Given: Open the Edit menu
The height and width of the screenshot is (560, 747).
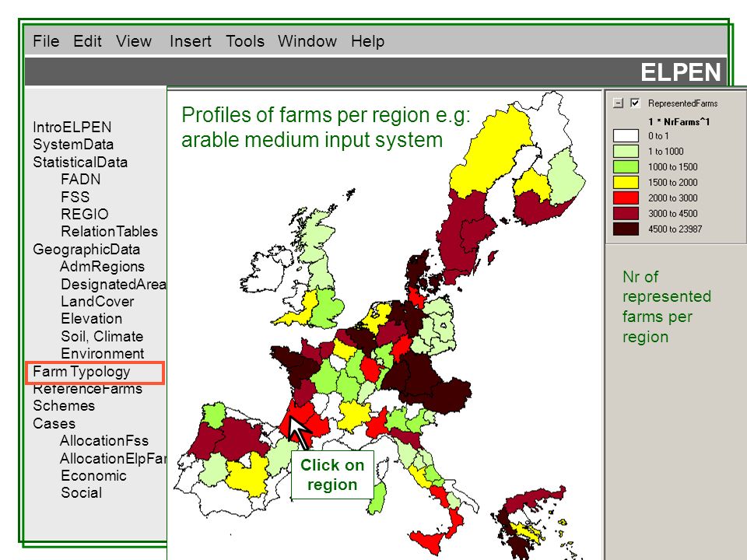Looking at the screenshot, I should (88, 41).
